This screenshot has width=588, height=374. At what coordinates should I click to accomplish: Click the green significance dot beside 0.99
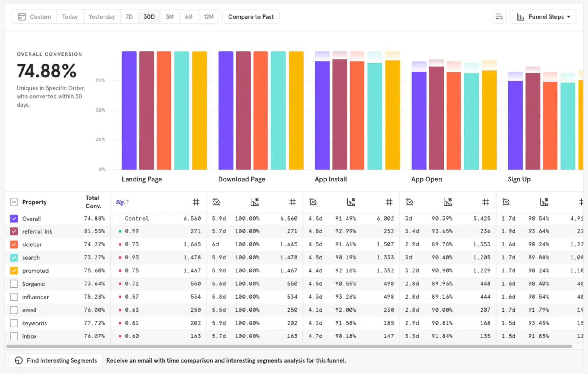click(121, 231)
